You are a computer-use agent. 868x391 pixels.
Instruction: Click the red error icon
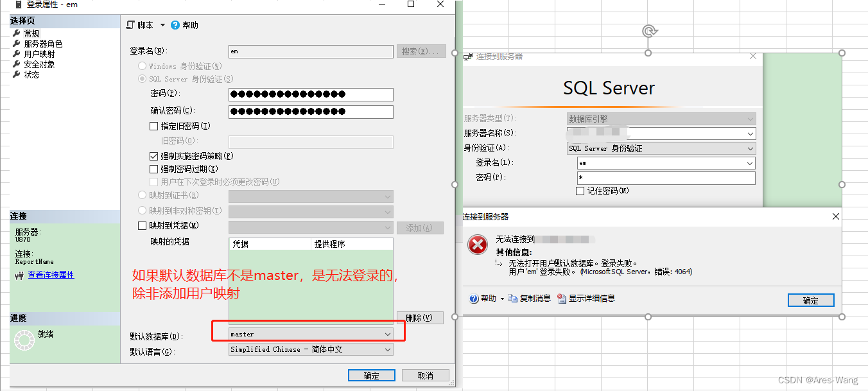point(478,245)
